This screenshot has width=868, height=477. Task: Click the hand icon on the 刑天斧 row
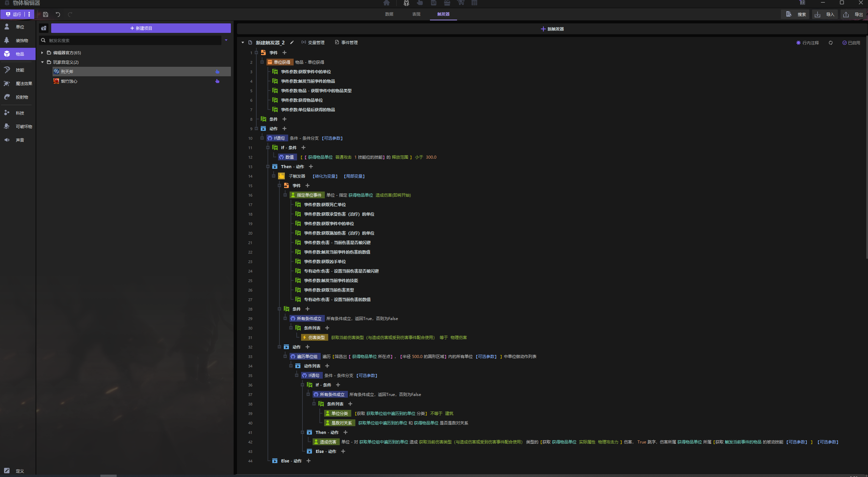[x=217, y=72]
